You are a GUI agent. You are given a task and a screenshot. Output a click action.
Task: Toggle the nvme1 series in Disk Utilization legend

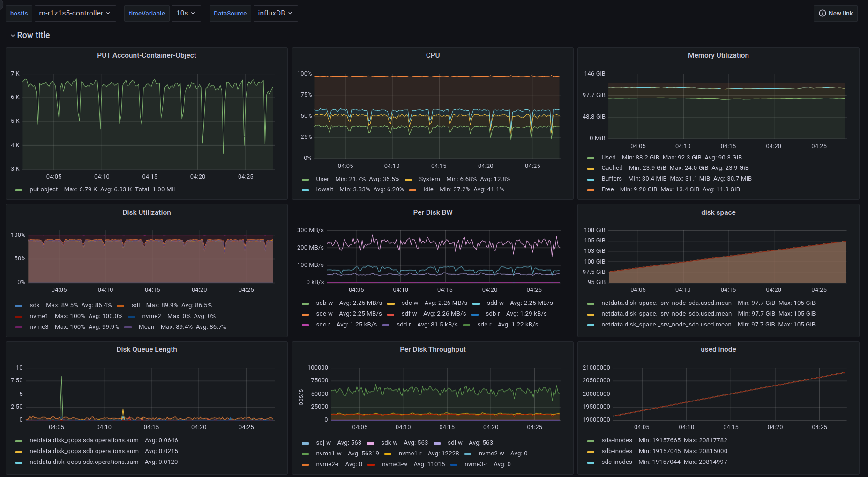click(39, 316)
